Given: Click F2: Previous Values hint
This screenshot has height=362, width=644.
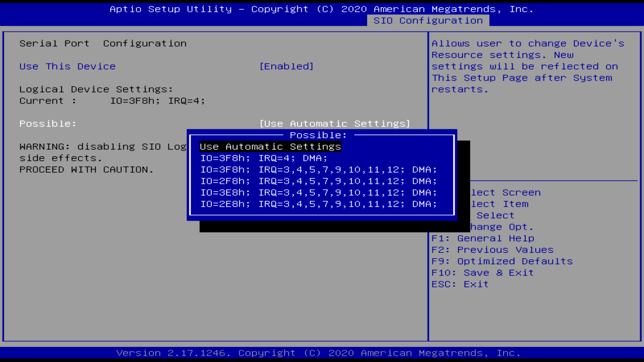Looking at the screenshot, I should pos(492,250).
